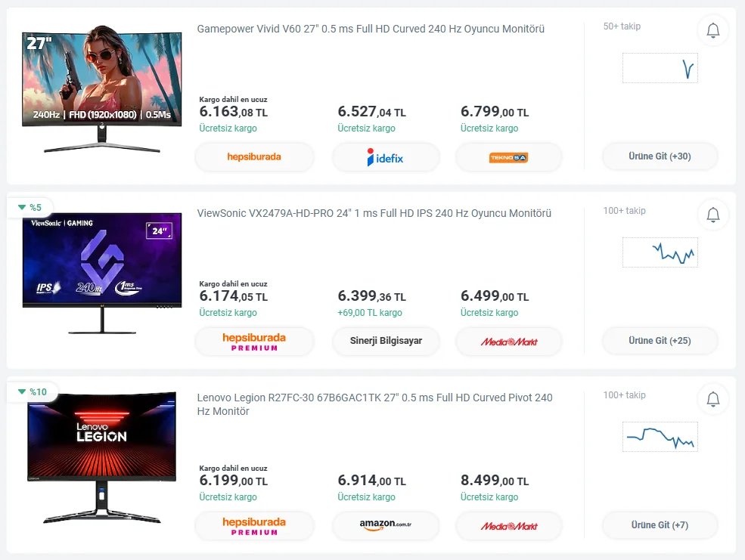Expand ViewSonic offers via Ürüne Git (+25)

tap(660, 341)
